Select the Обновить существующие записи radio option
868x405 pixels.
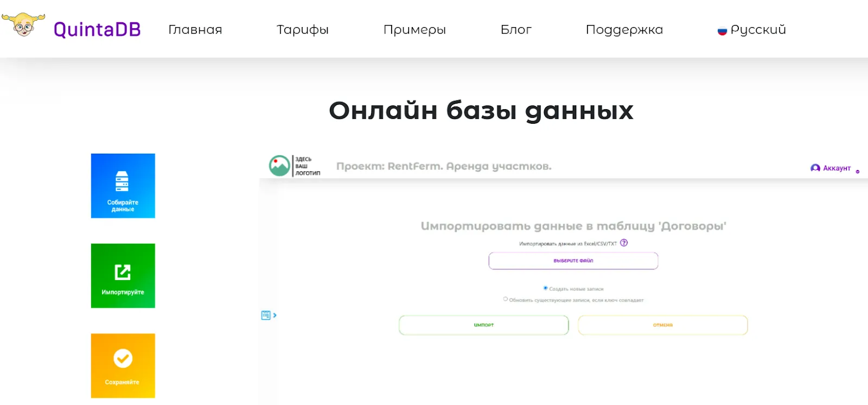click(x=506, y=299)
